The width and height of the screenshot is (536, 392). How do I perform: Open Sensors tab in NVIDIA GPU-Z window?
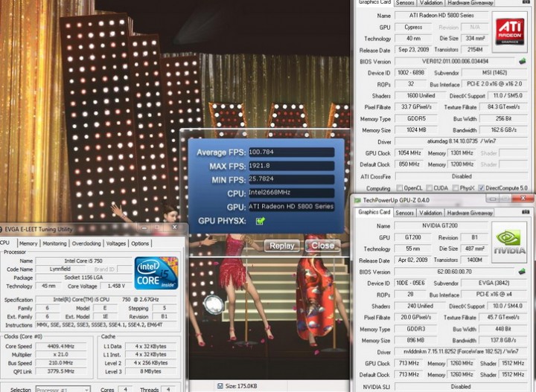click(x=404, y=213)
